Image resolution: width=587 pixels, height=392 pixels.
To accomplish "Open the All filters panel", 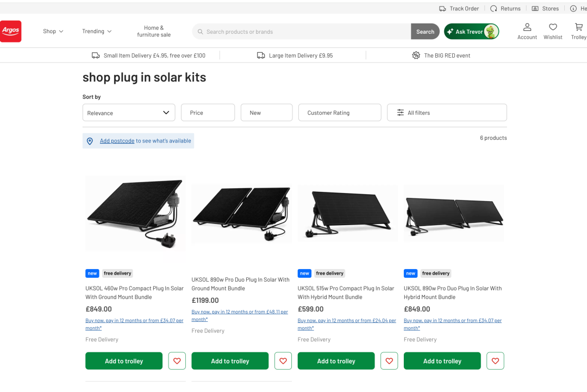I will point(447,113).
